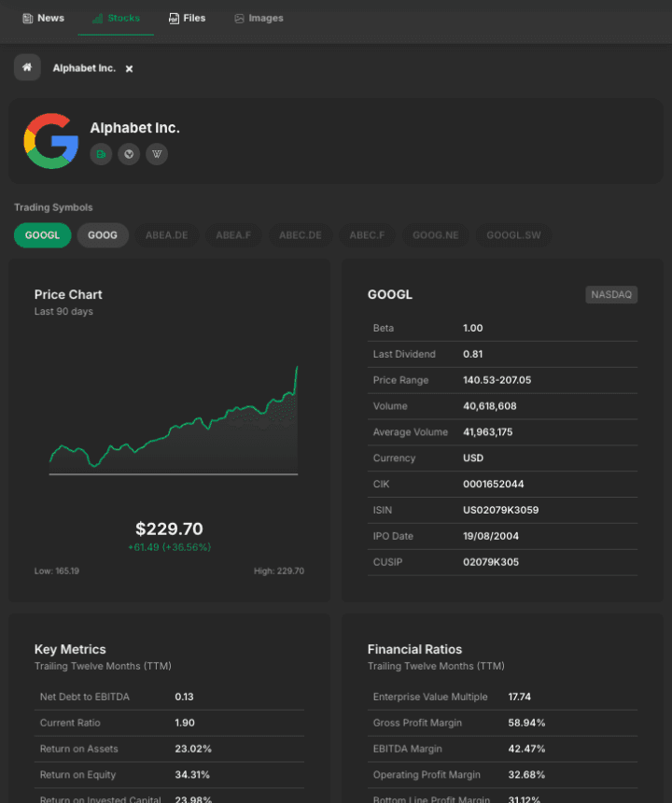672x803 pixels.
Task: Select the Stocks tab
Action: 116,18
